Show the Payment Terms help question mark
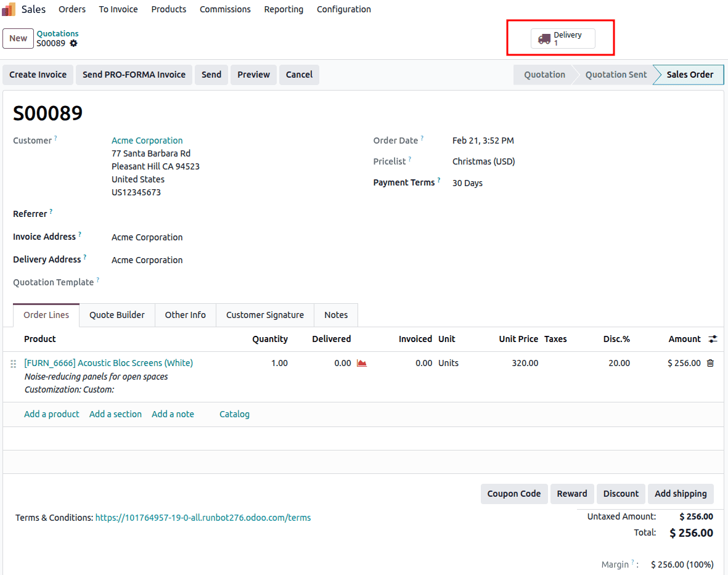Screen dimensions: 728x575 439,180
